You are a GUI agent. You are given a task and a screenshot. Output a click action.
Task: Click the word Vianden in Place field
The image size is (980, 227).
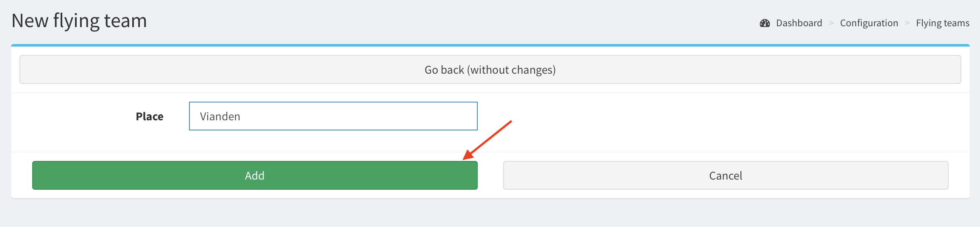click(x=220, y=116)
